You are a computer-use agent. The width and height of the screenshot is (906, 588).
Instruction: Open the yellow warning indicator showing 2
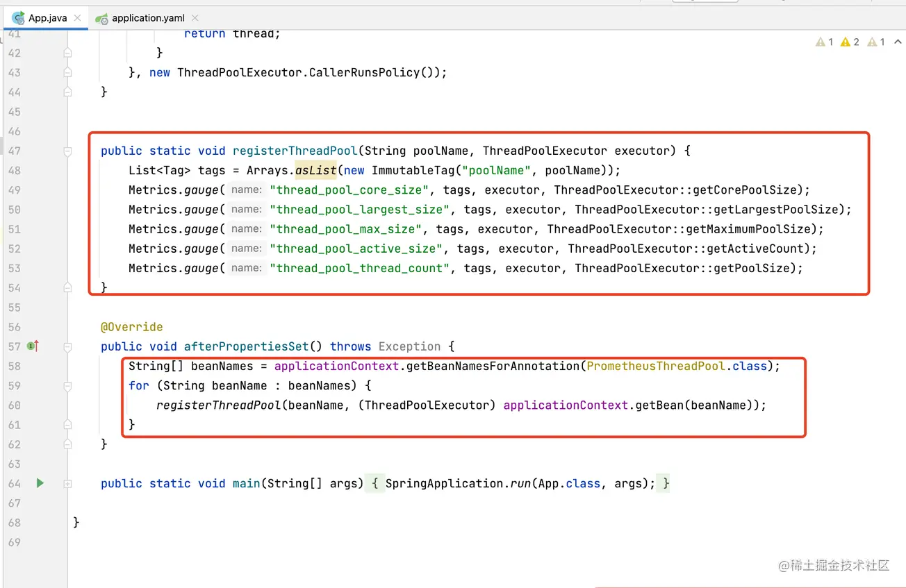coord(845,42)
